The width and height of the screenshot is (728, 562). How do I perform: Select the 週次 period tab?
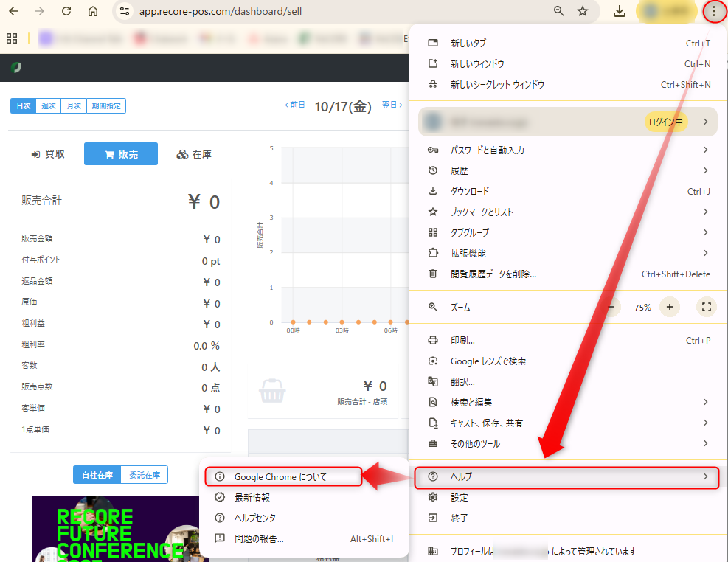click(48, 105)
